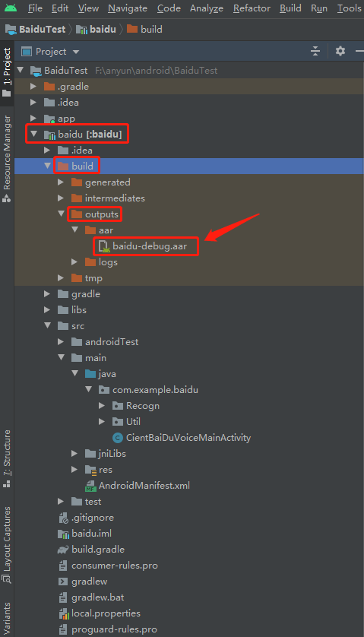Screen dimensions: 364x637
Task: Expand the androidTest folder
Action: pos(62,342)
